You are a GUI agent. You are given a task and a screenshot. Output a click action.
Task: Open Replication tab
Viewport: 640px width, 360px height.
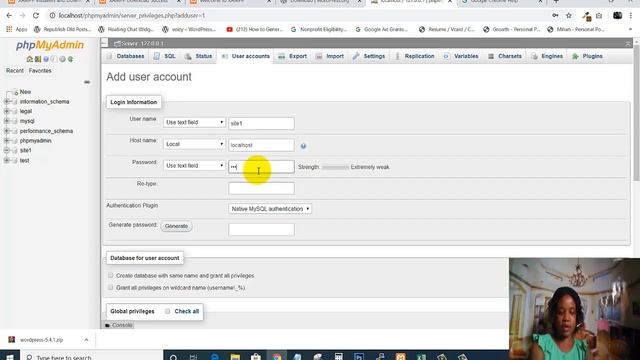[414, 56]
